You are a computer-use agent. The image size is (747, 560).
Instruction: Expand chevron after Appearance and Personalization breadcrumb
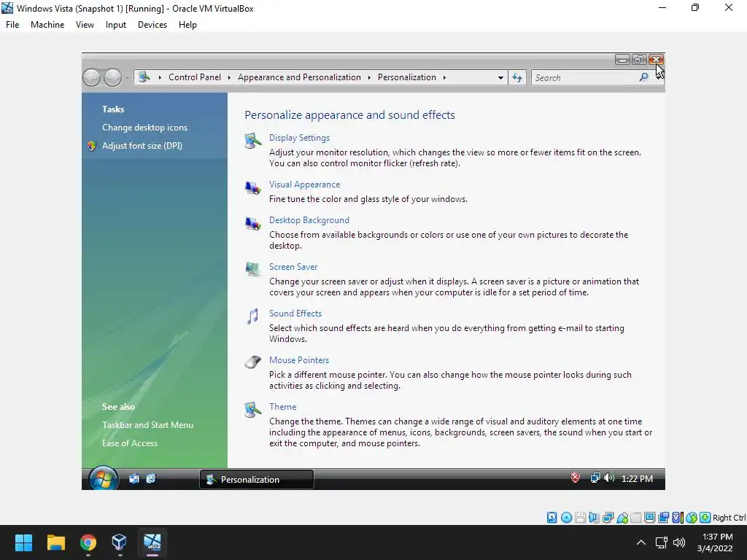[369, 77]
